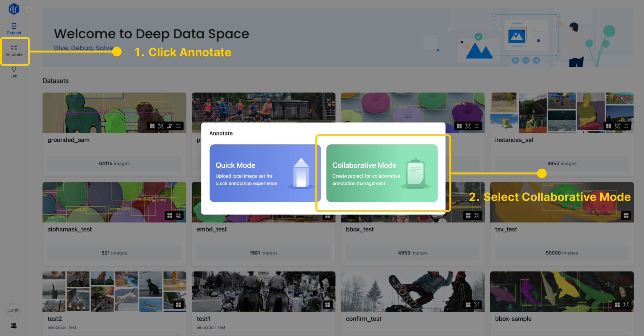Click the 'Datasets' section heading
Screen dimensions: 644x336
tap(56, 81)
